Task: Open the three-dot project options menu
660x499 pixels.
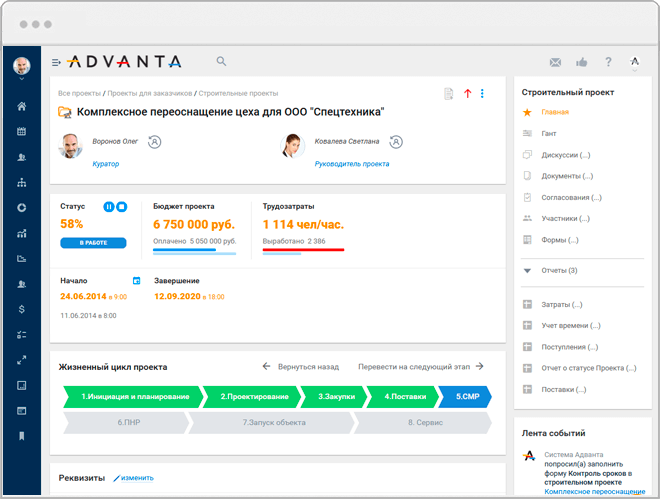Action: [x=482, y=93]
